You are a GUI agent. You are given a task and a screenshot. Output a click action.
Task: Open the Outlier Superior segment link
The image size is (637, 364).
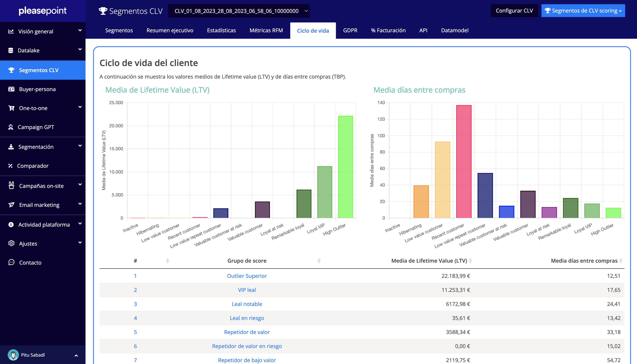point(247,276)
